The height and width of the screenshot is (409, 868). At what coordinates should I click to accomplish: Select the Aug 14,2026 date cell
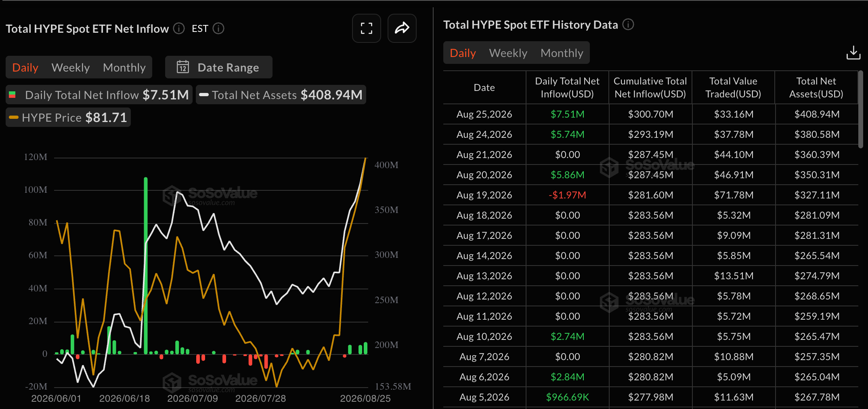[484, 255]
